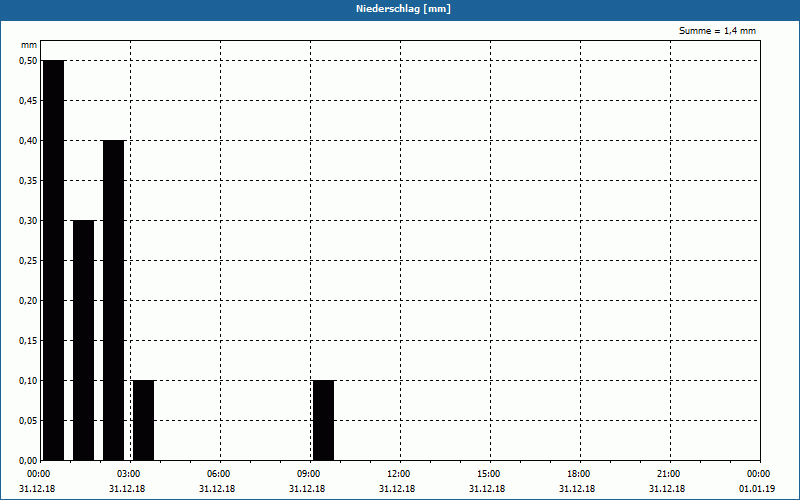Image resolution: width=800 pixels, height=500 pixels.
Task: Click the 31.12.18 date under 21:00
Action: [667, 489]
